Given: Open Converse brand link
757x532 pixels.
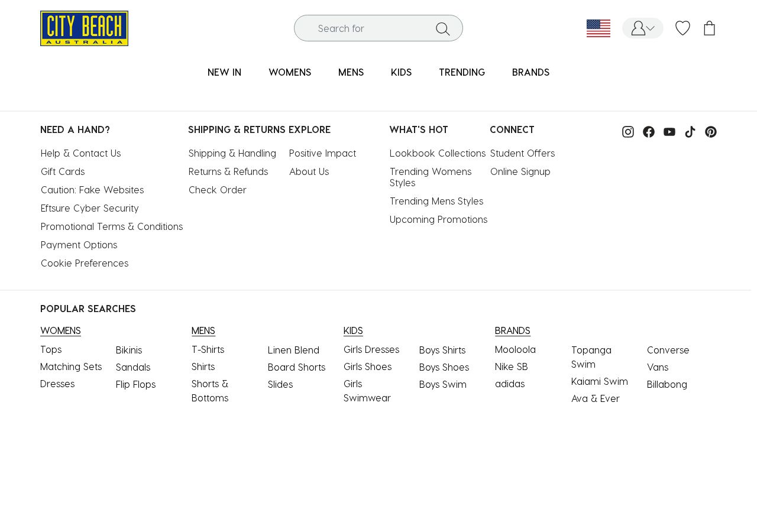Looking at the screenshot, I should [668, 350].
